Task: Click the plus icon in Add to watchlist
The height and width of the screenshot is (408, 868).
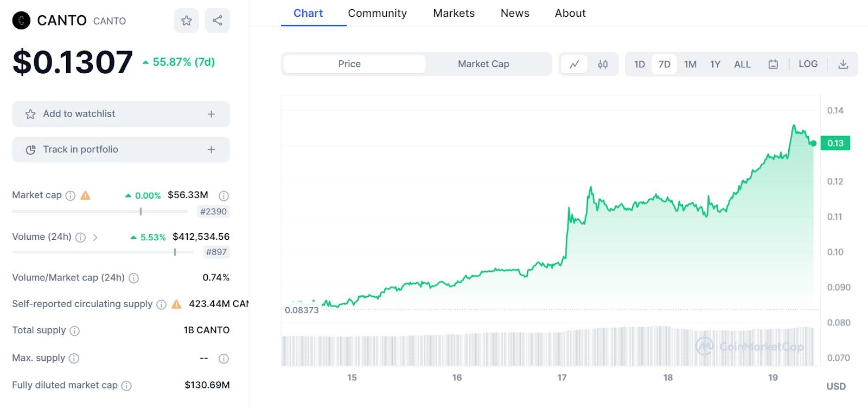Action: (211, 114)
